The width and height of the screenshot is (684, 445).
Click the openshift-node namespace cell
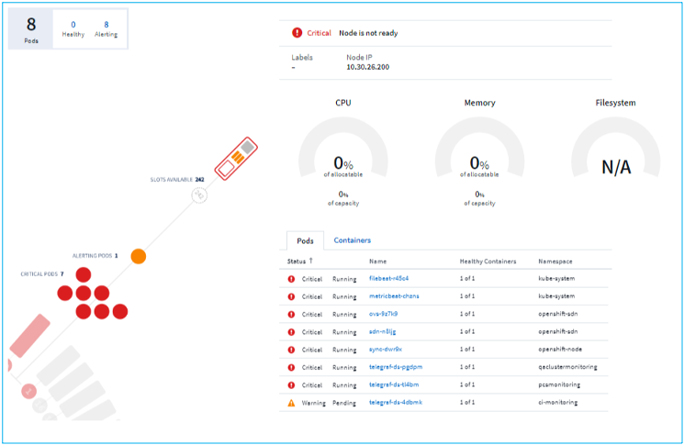560,349
